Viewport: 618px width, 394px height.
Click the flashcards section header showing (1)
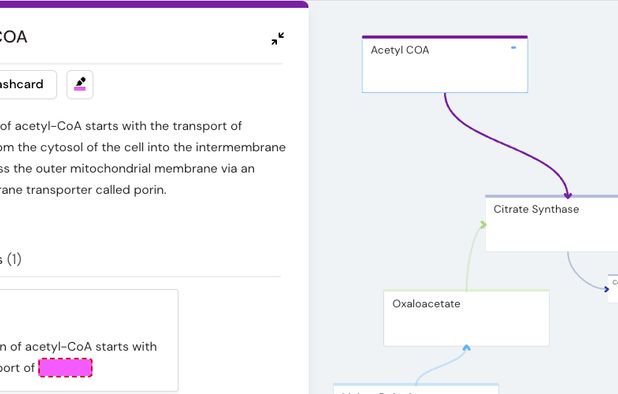[x=11, y=259]
